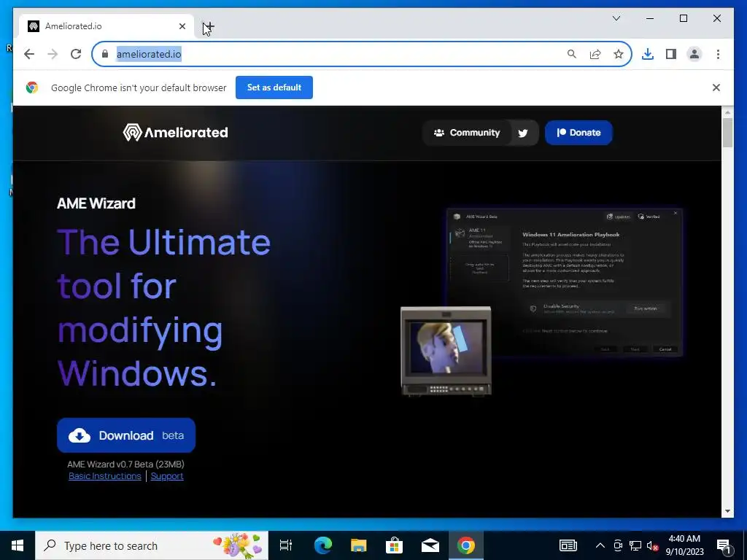The width and height of the screenshot is (747, 560).
Task: Click the taskbar search box
Action: (152, 545)
